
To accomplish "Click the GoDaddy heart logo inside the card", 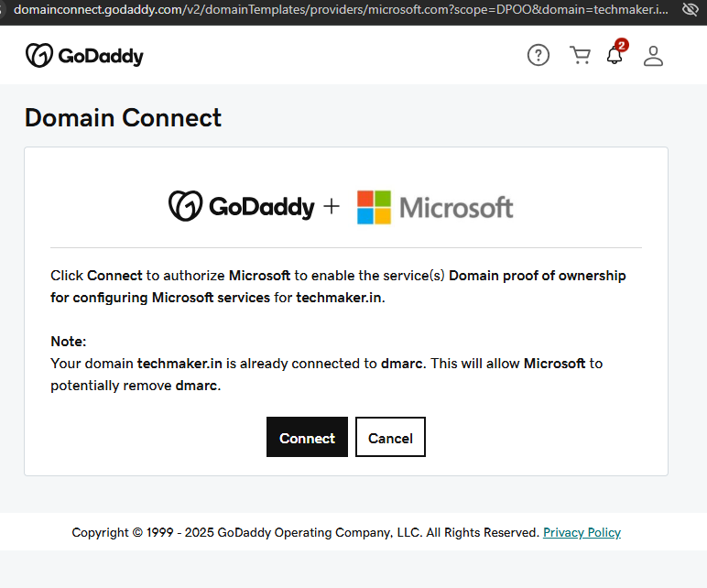I will [185, 206].
